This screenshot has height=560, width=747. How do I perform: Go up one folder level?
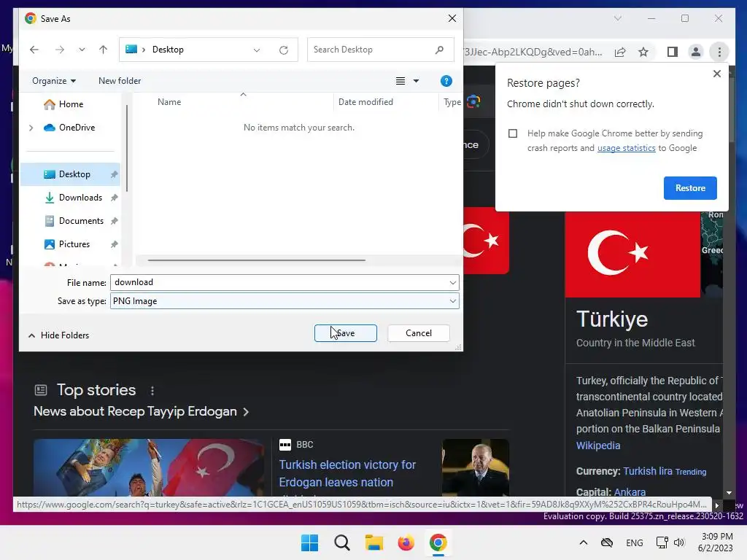point(103,50)
